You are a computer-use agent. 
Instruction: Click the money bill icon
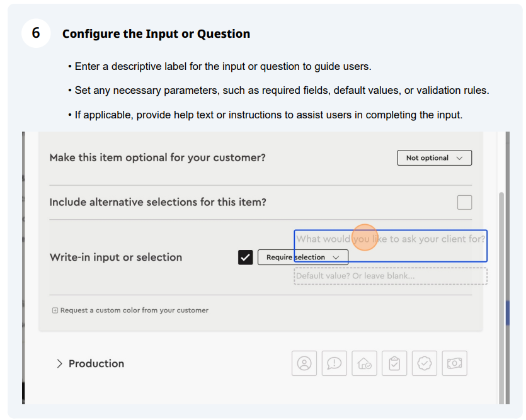(455, 363)
